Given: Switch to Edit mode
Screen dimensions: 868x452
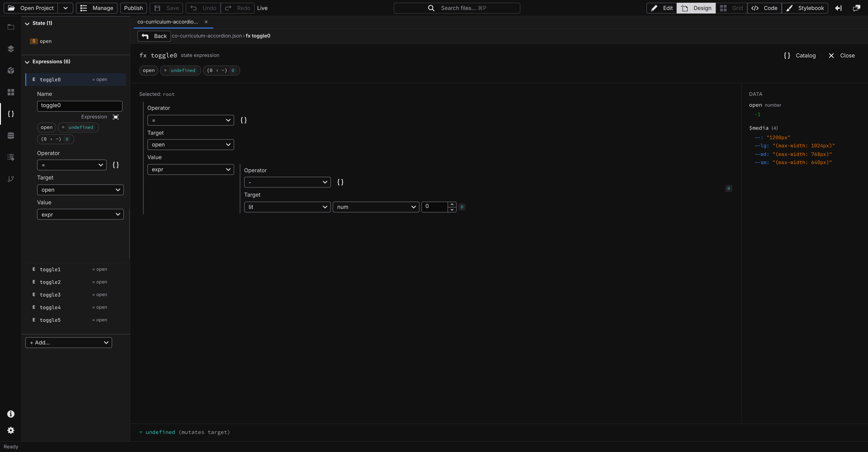Looking at the screenshot, I should (x=662, y=8).
